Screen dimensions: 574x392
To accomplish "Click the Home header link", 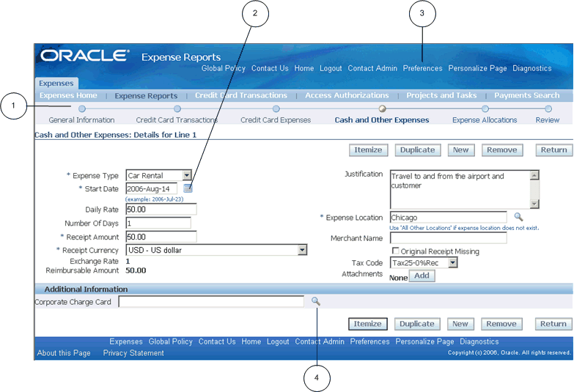I will tap(303, 68).
